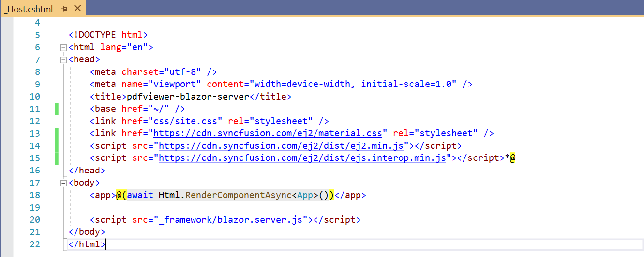Click line number 5 in the margin

pyautogui.click(x=38, y=35)
